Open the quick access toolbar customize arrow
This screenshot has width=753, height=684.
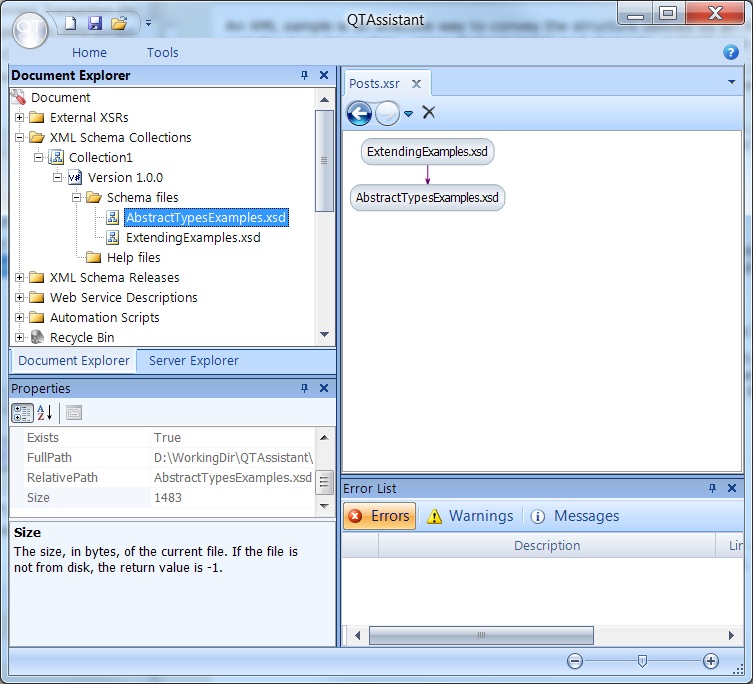tap(148, 23)
